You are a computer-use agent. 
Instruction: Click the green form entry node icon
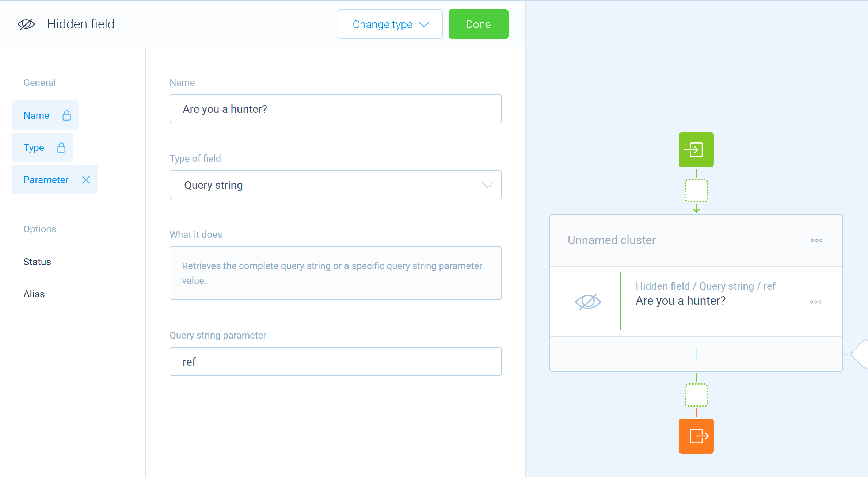click(x=696, y=150)
